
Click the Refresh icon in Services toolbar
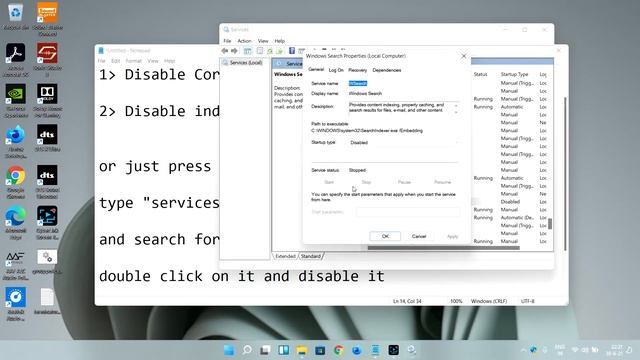[x=270, y=51]
